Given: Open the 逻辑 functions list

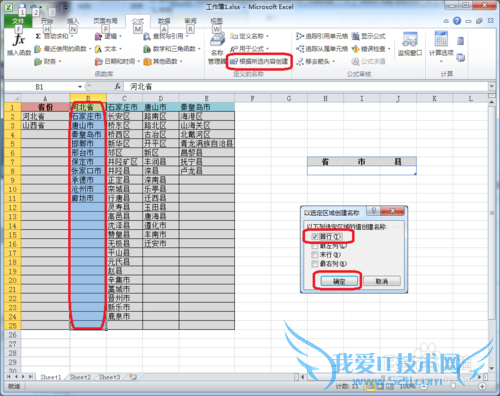Looking at the screenshot, I should point(108,36).
